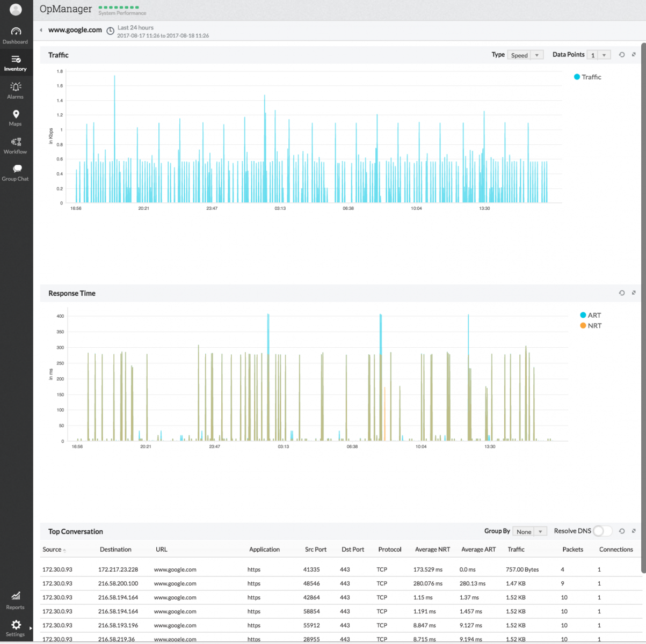Toggle ART series in legend
The width and height of the screenshot is (646, 644).
click(590, 316)
